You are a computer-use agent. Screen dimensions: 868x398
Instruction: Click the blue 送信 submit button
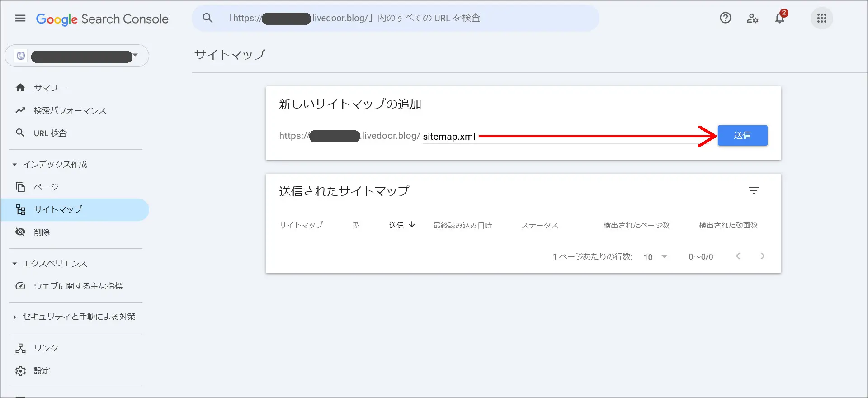[x=742, y=135]
